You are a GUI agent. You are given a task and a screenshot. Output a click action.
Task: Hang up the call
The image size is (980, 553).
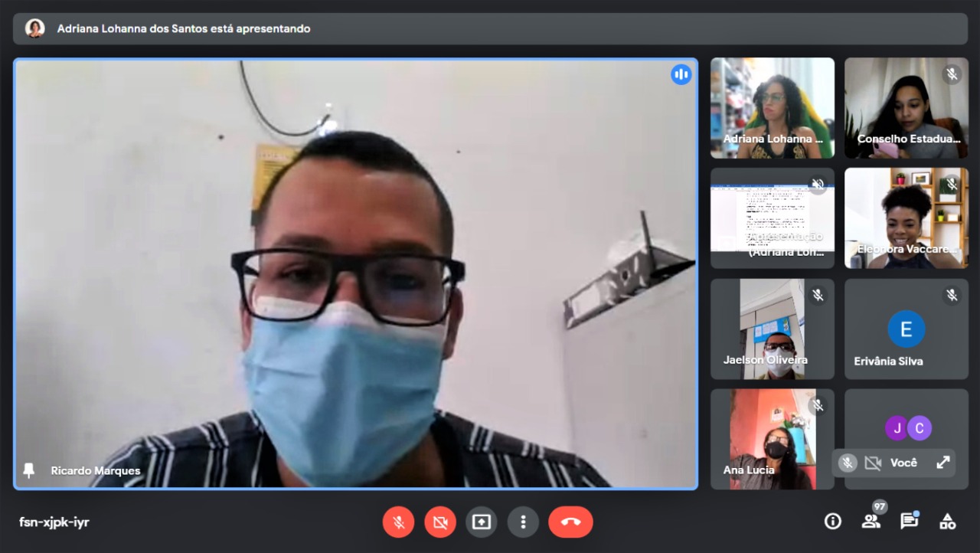[x=570, y=522]
